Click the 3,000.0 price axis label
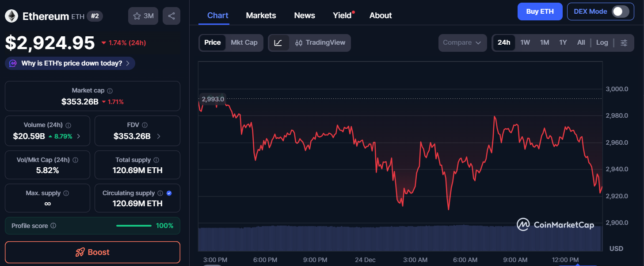This screenshot has width=644, height=266. 617,89
